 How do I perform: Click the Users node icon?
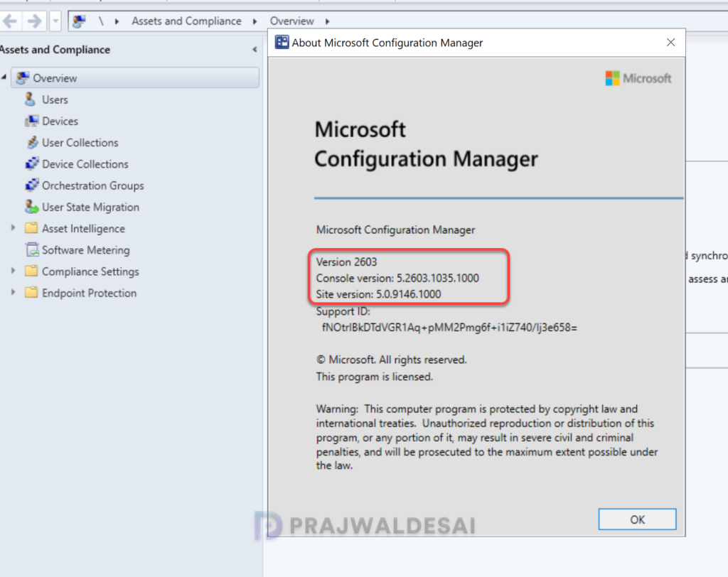30,99
